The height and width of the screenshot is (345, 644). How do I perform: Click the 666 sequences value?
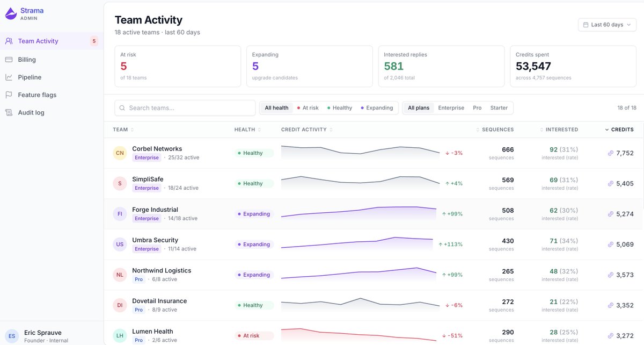508,149
